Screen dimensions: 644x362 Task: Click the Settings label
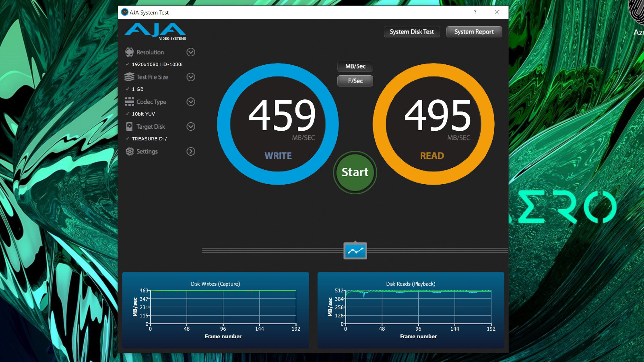point(147,151)
